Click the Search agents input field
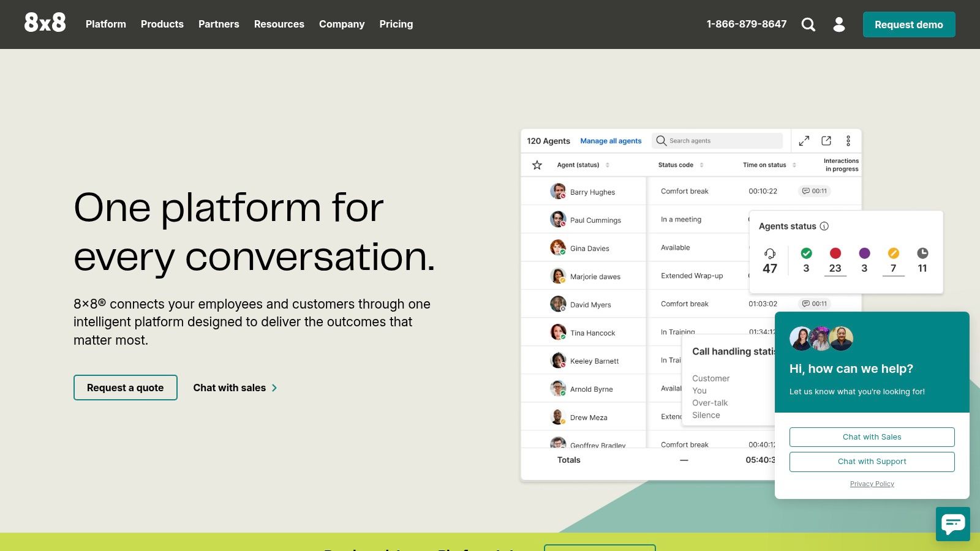Image resolution: width=980 pixels, height=551 pixels. (x=717, y=141)
